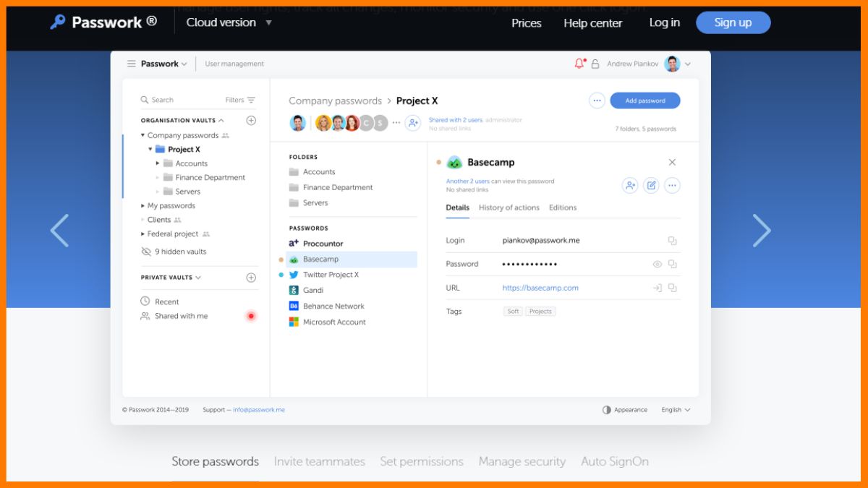Copy the URL value

point(672,288)
